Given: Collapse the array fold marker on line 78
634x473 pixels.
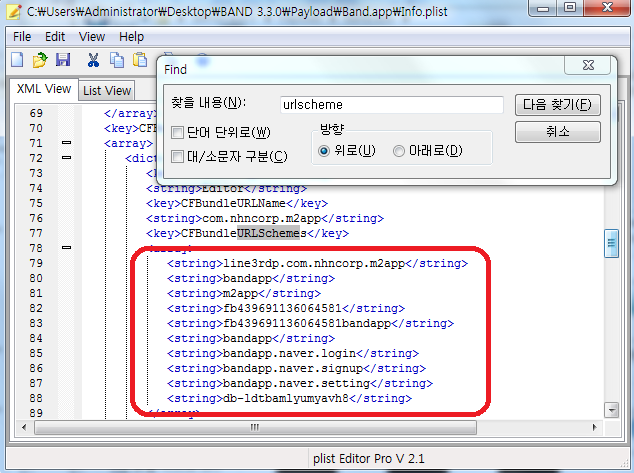Looking at the screenshot, I should [x=67, y=247].
